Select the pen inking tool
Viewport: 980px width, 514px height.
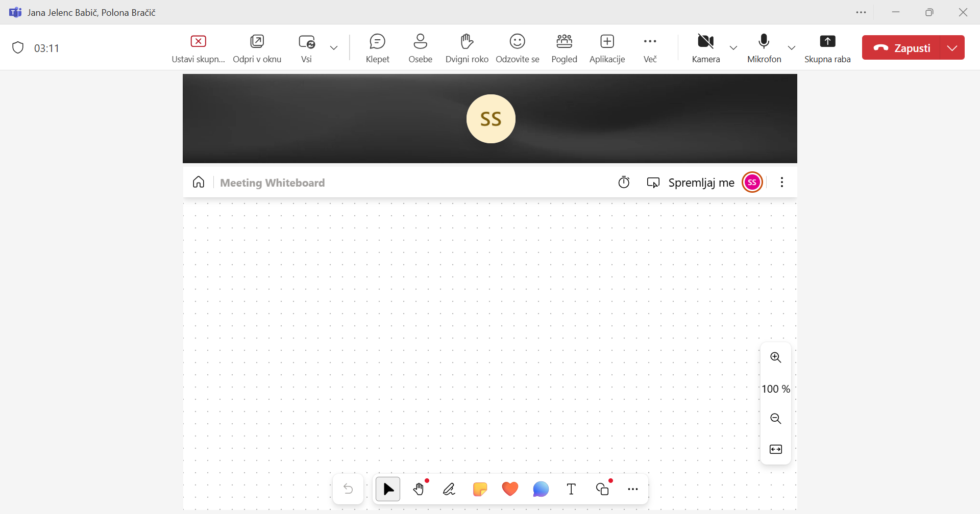pos(449,490)
